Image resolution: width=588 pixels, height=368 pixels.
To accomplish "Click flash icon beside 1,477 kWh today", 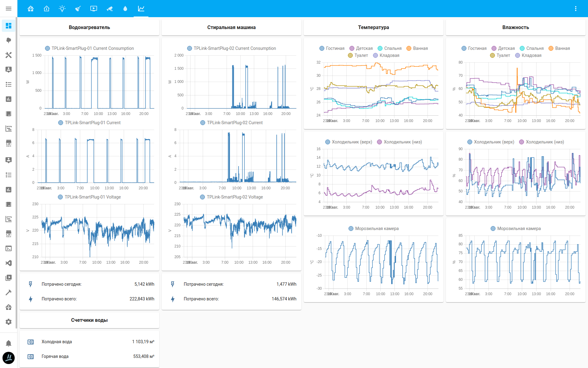I will tap(173, 284).
